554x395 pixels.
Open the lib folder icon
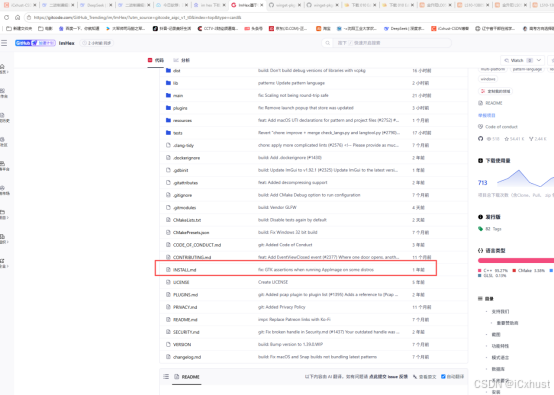168,83
